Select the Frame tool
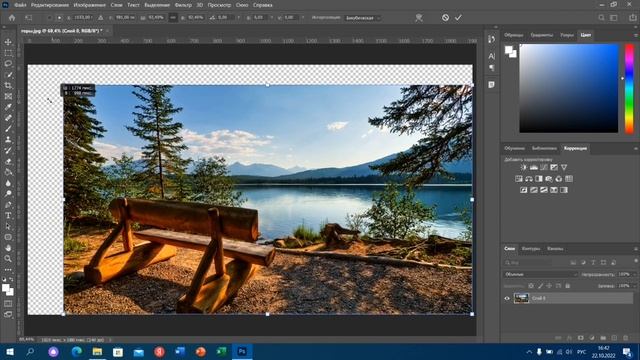 (x=8, y=96)
